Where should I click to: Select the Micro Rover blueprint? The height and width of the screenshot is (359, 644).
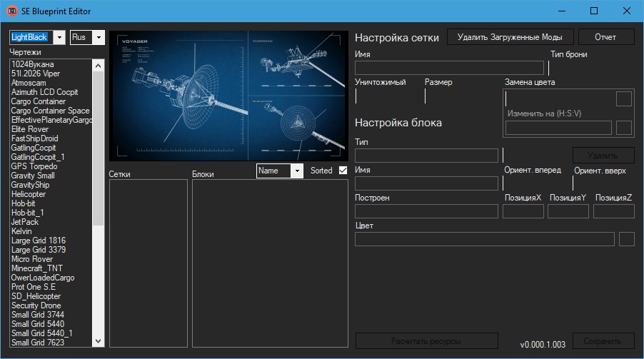(x=51, y=259)
